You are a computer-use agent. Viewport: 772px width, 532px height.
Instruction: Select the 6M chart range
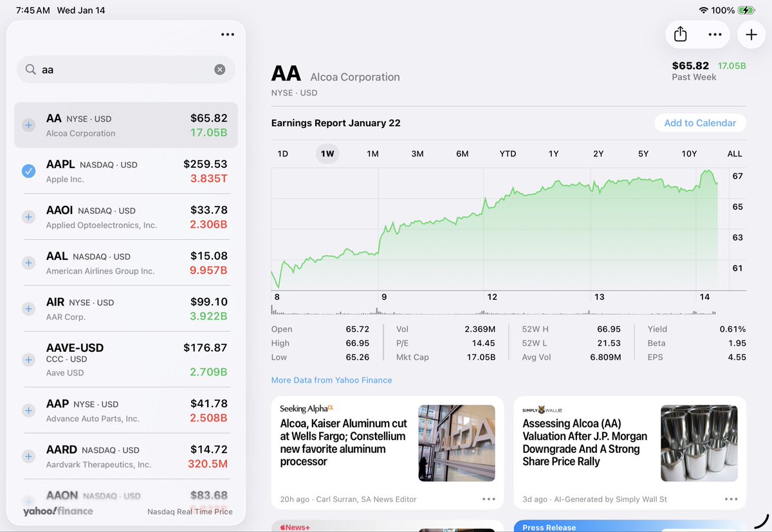click(463, 154)
